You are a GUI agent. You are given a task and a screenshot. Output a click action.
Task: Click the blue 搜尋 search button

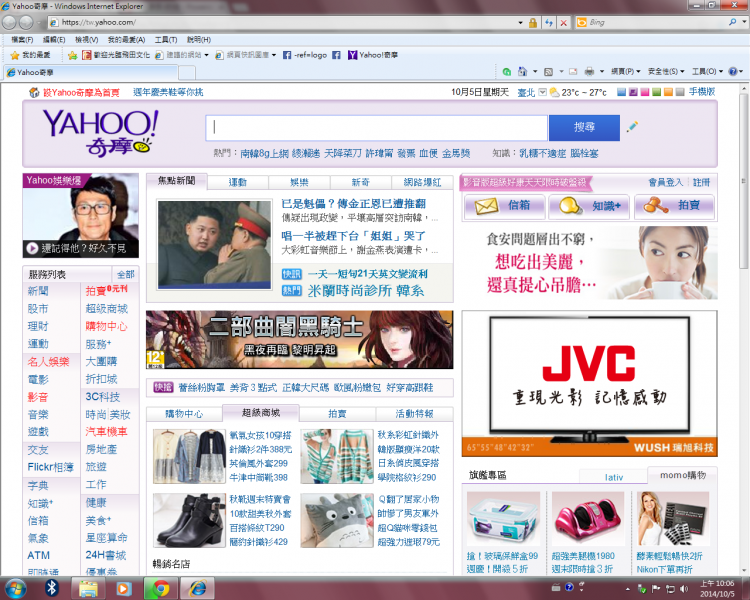point(584,127)
